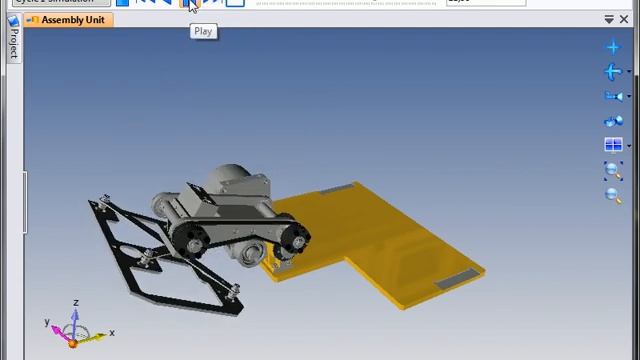Viewport: 640px width, 360px height.
Task: Open the Assembly Unit tab
Action: (69, 20)
